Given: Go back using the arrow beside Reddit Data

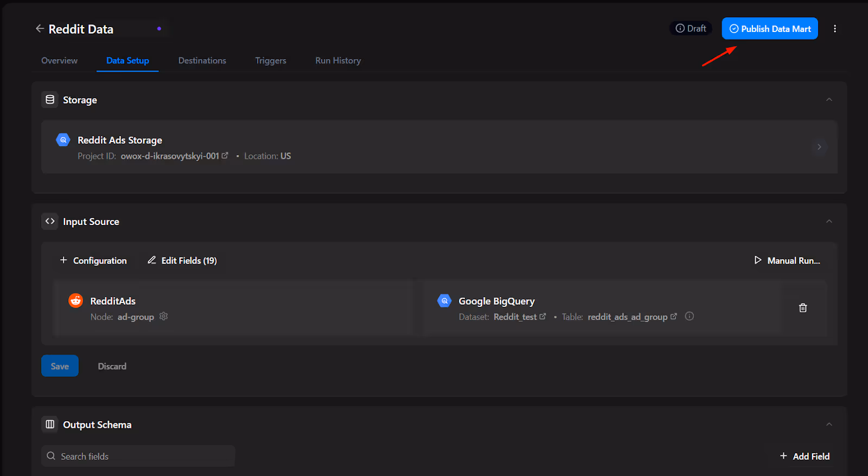Looking at the screenshot, I should coord(40,29).
